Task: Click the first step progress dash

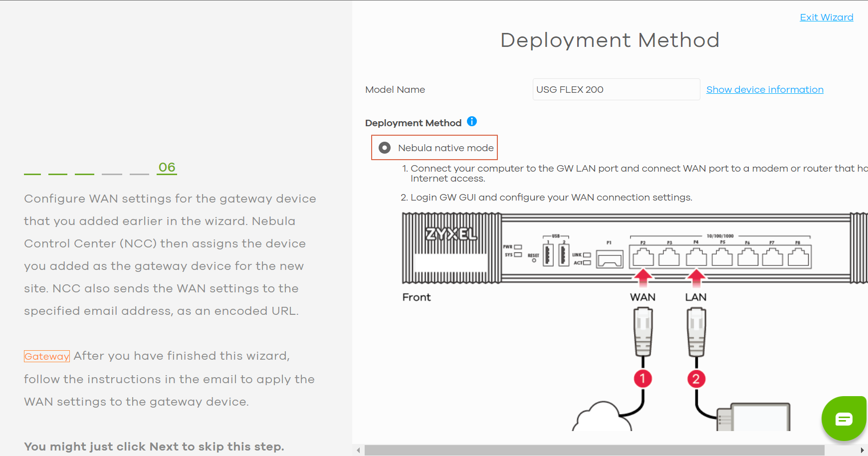Action: [32, 174]
